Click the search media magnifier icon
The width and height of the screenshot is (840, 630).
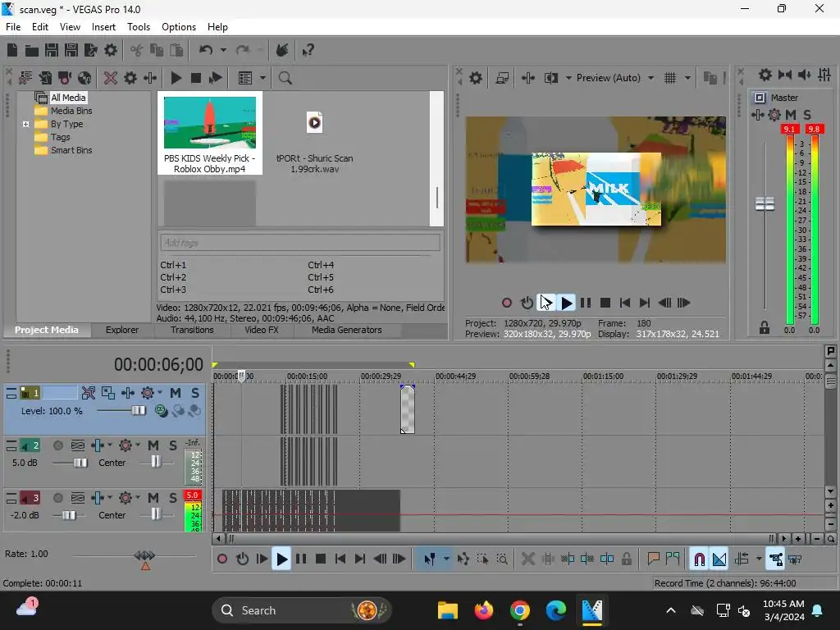click(x=285, y=78)
